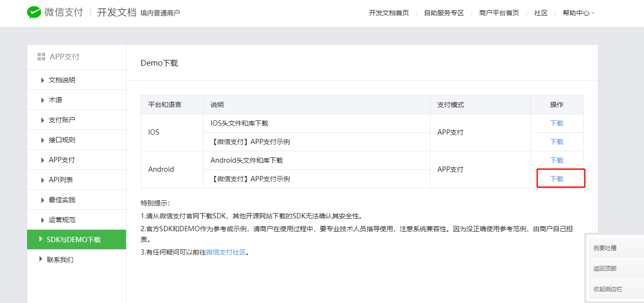
Task: Expand the 最佳实践 sidebar arrow
Action: point(43,200)
